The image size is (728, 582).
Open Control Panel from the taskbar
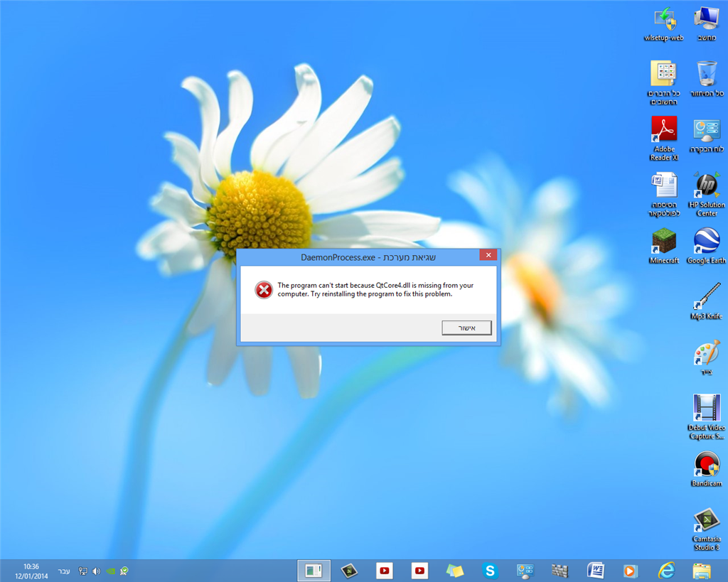525,571
